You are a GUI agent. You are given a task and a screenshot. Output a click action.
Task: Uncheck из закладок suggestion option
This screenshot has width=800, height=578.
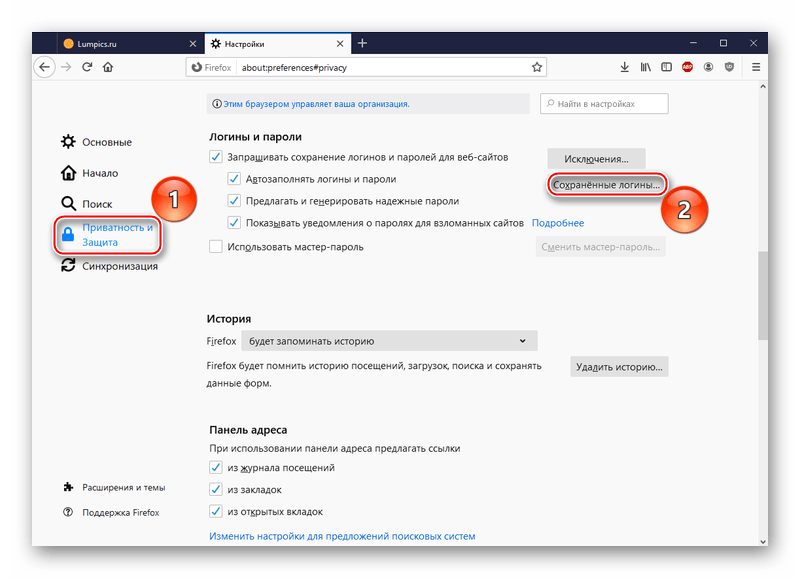coord(215,490)
